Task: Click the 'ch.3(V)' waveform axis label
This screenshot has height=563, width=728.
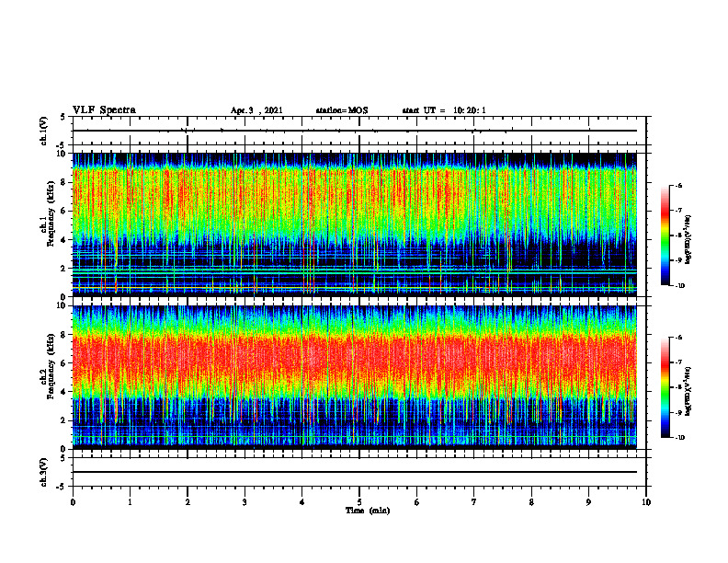Action: tap(44, 473)
